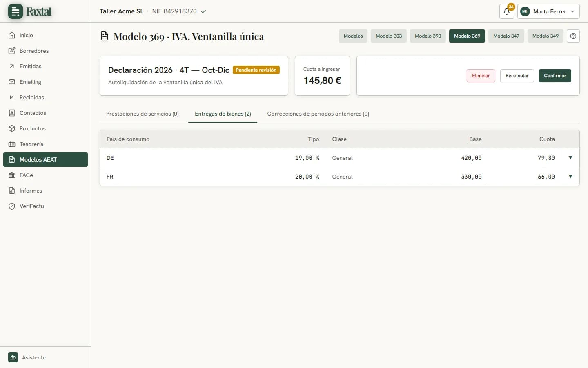588x368 pixels.
Task: Open notifications bell with 36 badge
Action: pos(507,11)
